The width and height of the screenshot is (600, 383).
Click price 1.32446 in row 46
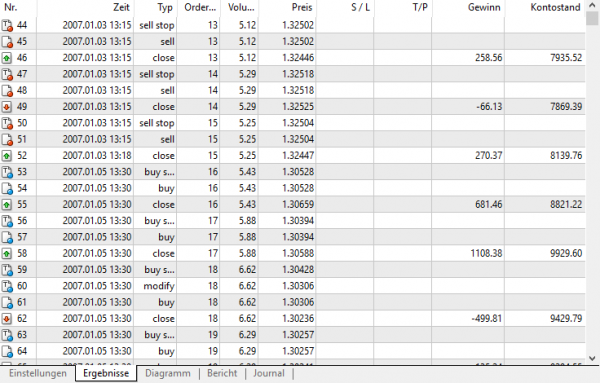[298, 58]
